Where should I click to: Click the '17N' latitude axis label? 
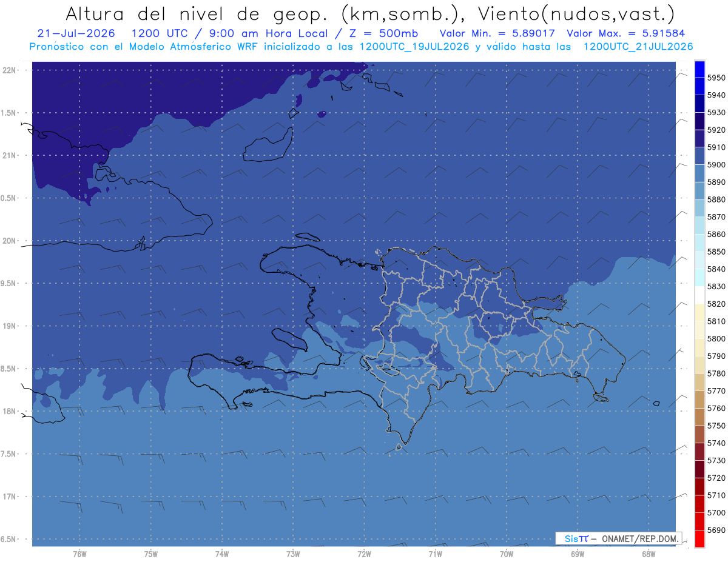pyautogui.click(x=9, y=497)
